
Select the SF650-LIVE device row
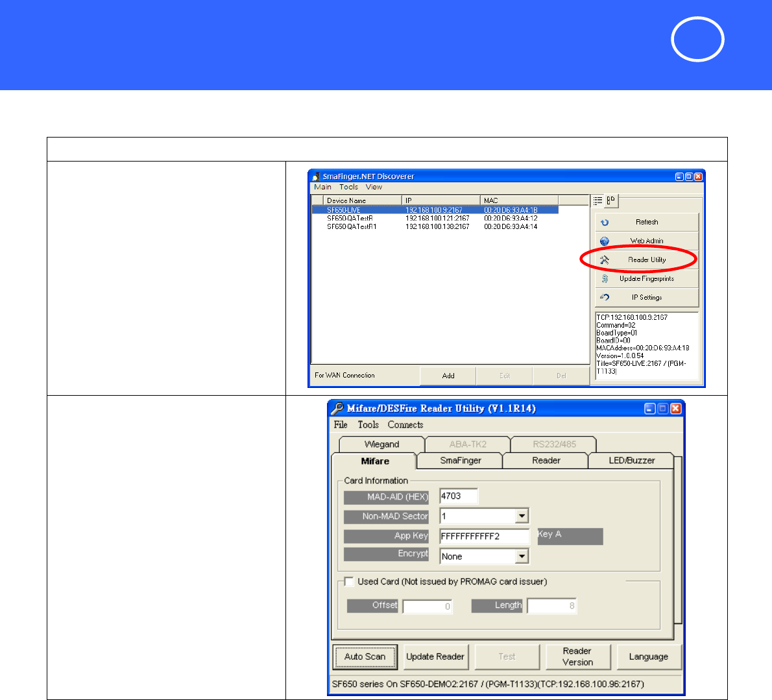pyautogui.click(x=435, y=210)
